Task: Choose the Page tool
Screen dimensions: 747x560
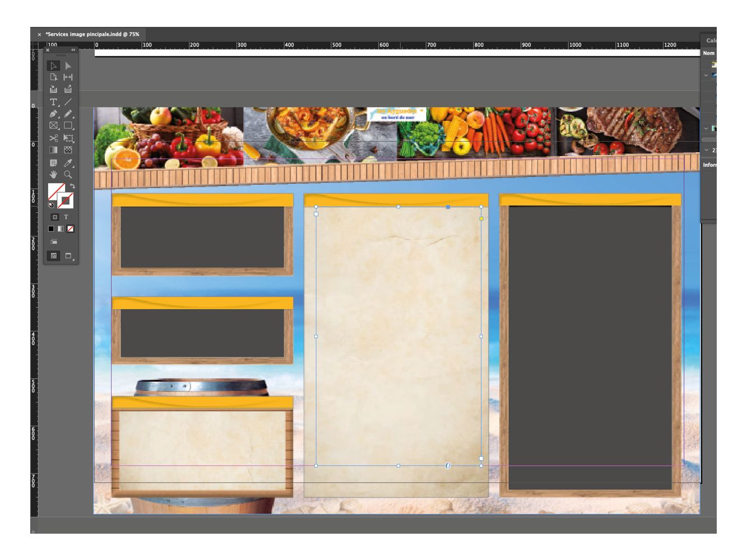Action: tap(53, 77)
